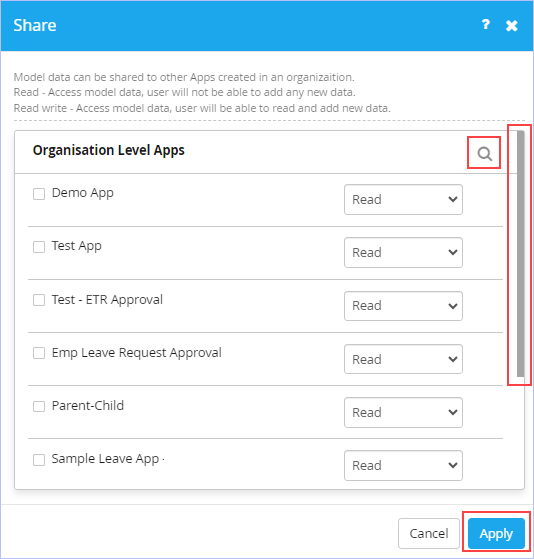Select Emp Leave Request Approval checkbox

click(39, 353)
